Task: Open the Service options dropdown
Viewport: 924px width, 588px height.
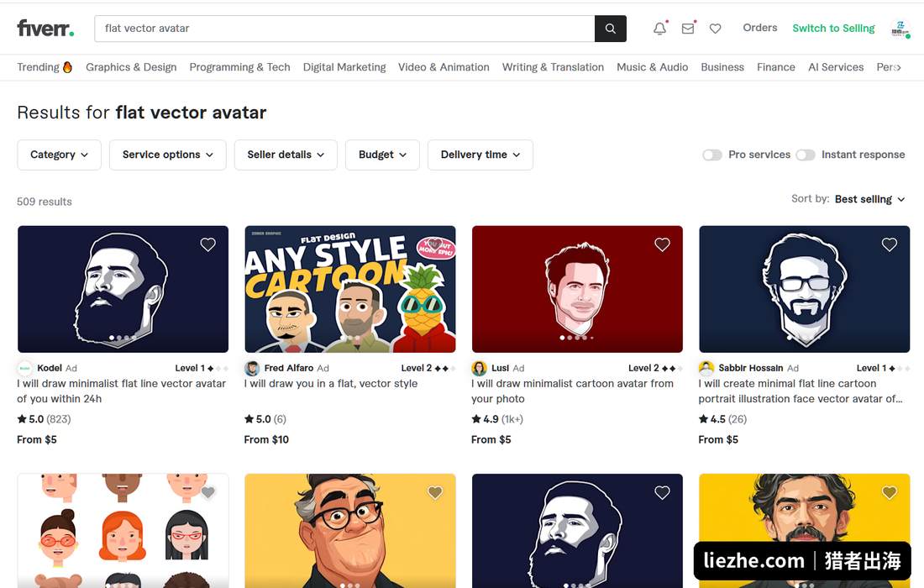Action: tap(167, 155)
